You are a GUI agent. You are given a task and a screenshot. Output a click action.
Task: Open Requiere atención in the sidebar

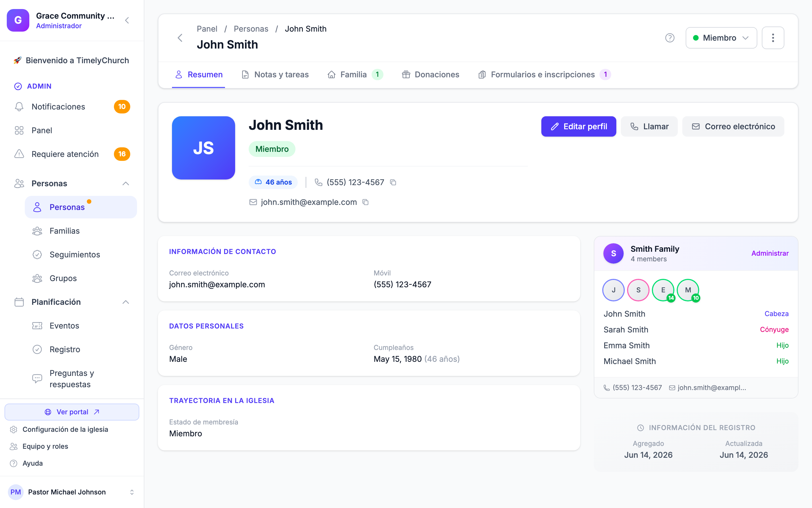[x=72, y=154]
